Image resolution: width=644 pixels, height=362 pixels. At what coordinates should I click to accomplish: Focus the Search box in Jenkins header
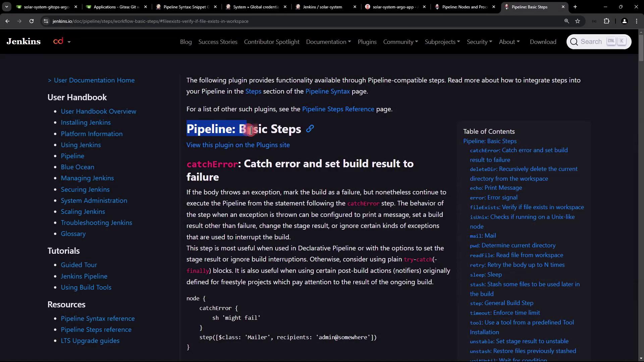[599, 42]
